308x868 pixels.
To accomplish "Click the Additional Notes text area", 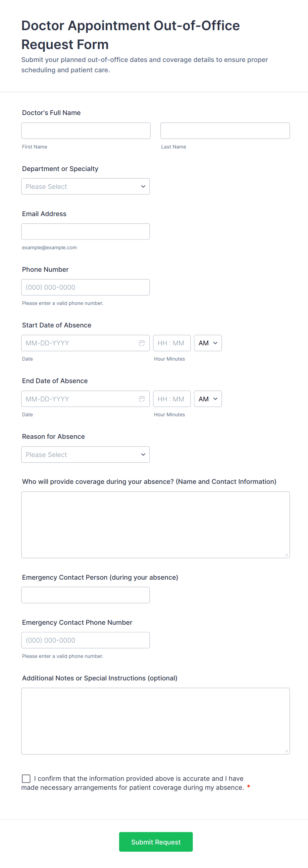I will click(x=156, y=721).
